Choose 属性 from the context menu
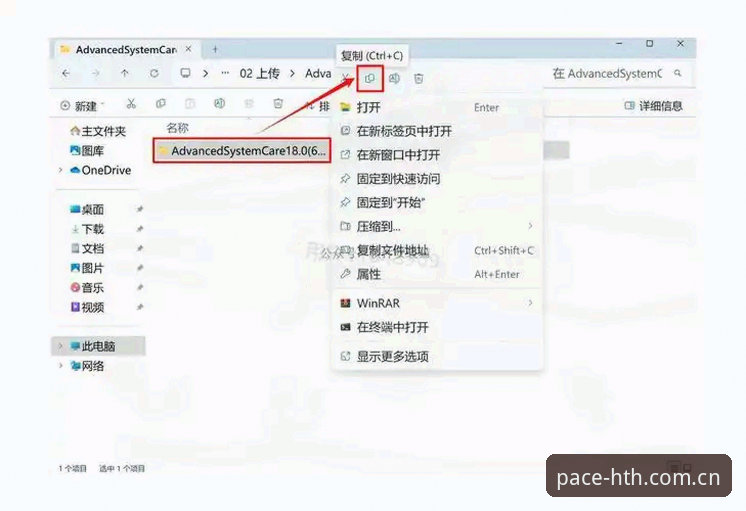 [438, 274]
